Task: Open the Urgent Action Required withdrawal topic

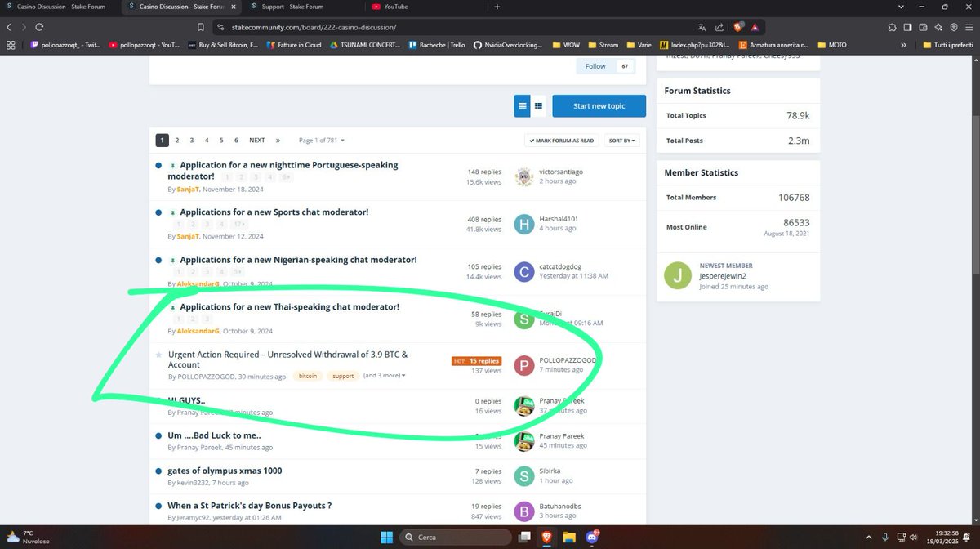Action: [287, 359]
